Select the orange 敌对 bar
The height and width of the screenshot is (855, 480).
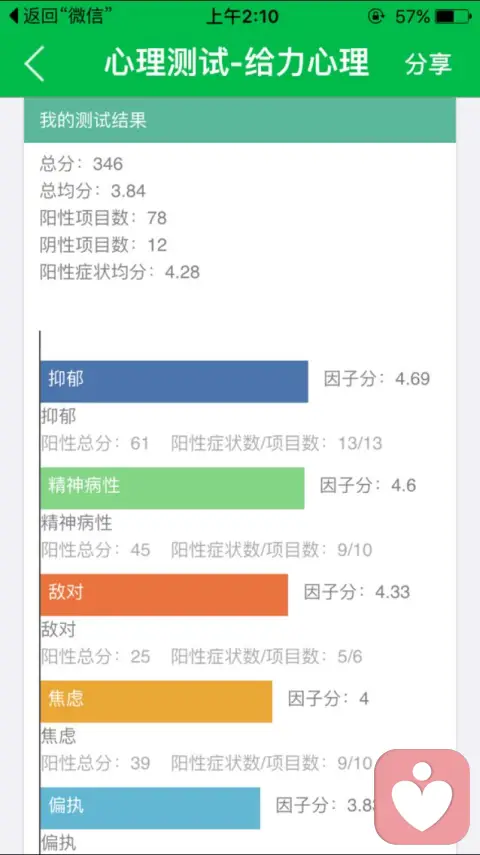point(164,595)
